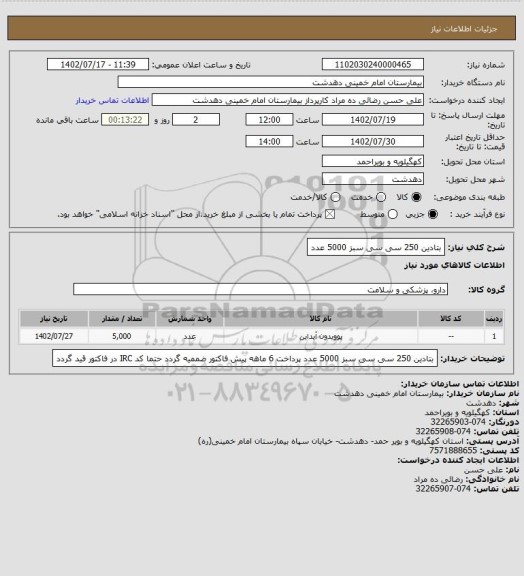Click the buyer notes field about IRC code
Image resolution: width=524 pixels, height=576 pixels.
tap(245, 358)
